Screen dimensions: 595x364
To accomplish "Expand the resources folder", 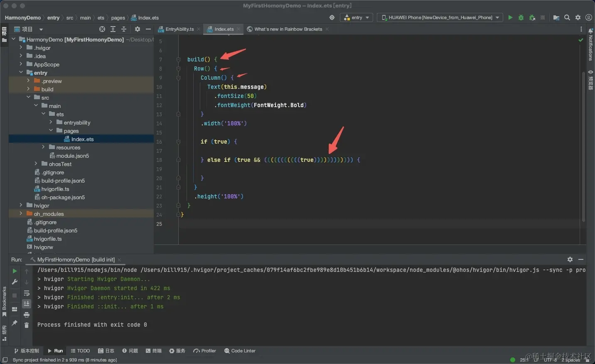I will point(43,147).
